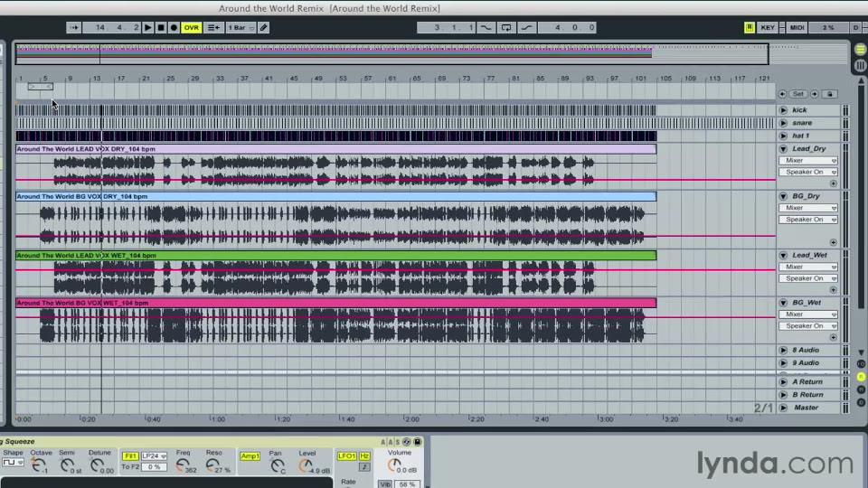Add automation lane on BG_Wet plus icon

pyautogui.click(x=833, y=337)
